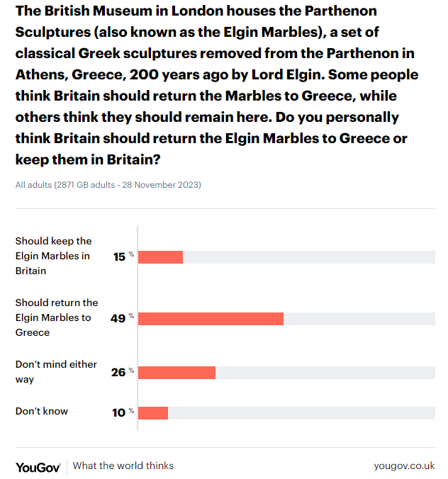This screenshot has height=479, width=448.
Task: Click the YouGov logo
Action: coord(38,466)
